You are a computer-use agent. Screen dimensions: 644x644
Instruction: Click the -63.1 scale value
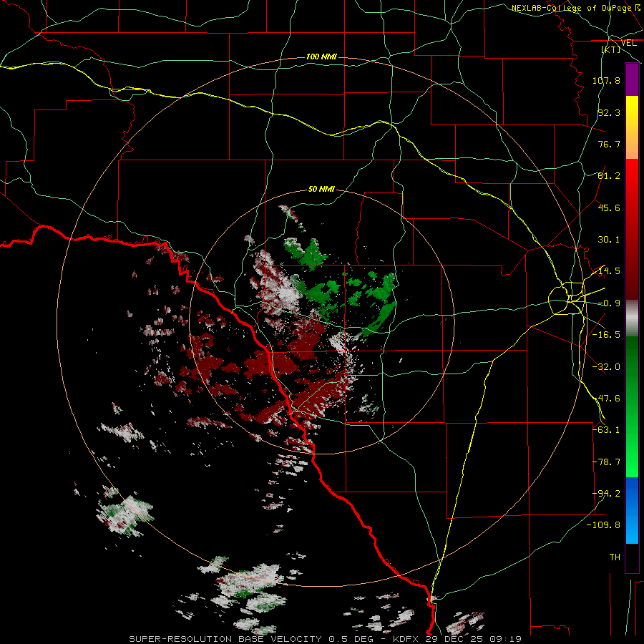coord(606,430)
